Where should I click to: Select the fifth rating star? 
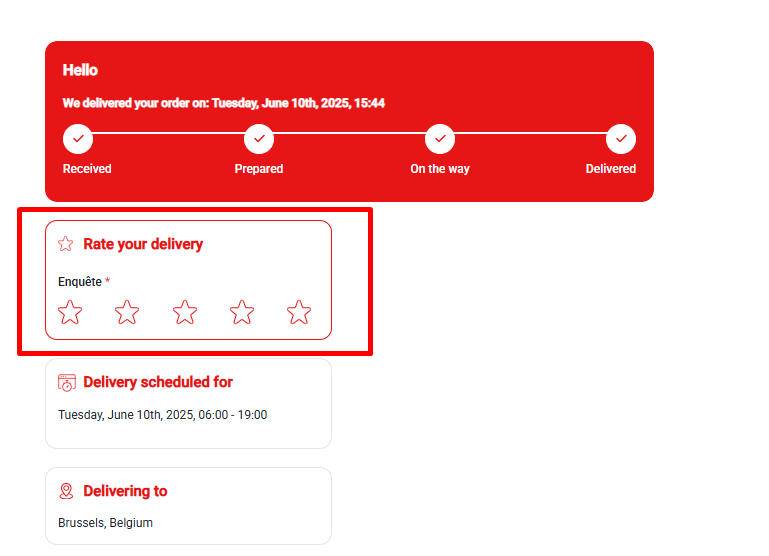pos(299,312)
